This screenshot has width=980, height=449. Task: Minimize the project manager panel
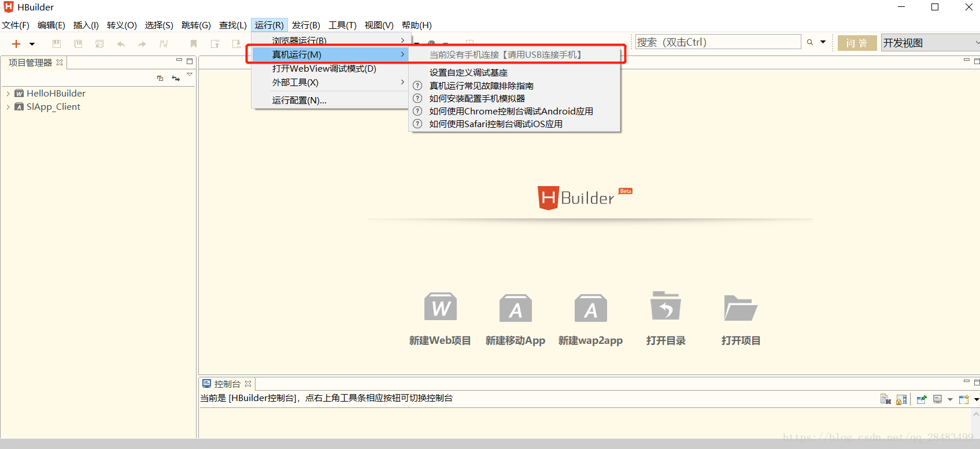pyautogui.click(x=179, y=60)
